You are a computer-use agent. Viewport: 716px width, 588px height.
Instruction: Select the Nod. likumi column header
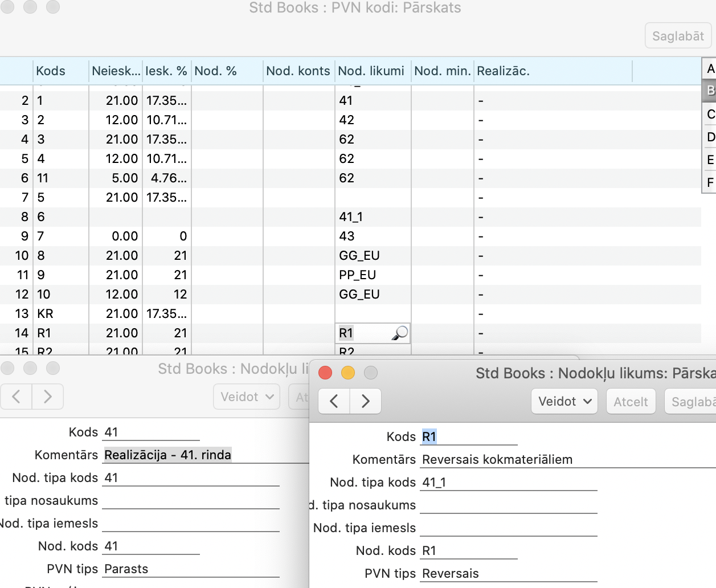click(x=371, y=71)
